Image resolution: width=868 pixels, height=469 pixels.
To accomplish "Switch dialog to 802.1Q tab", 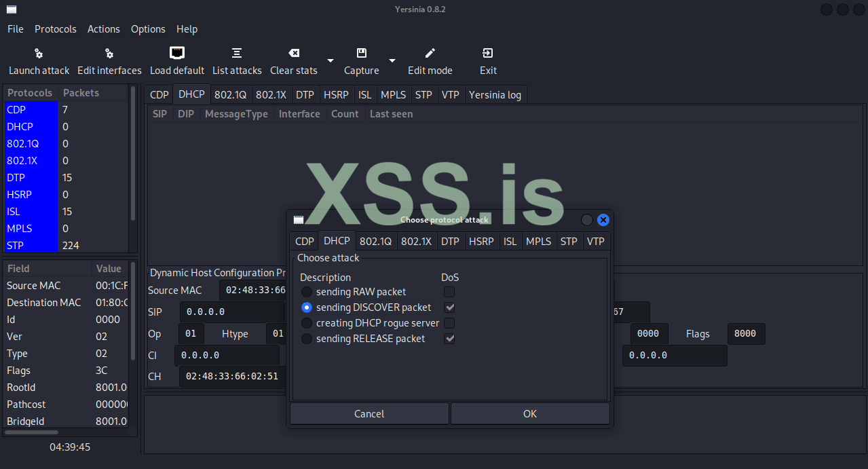I will point(375,241).
